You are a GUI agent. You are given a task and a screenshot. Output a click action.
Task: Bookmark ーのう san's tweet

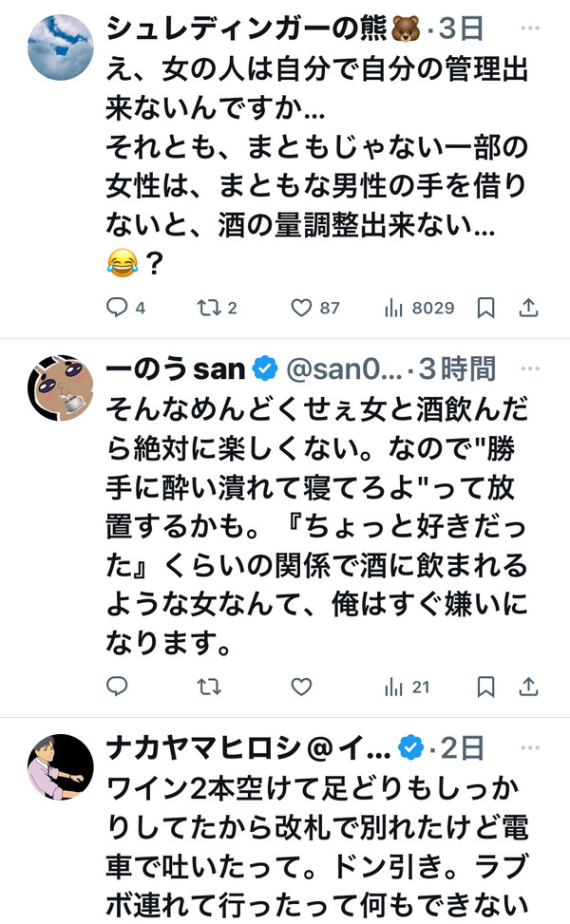pos(485,687)
